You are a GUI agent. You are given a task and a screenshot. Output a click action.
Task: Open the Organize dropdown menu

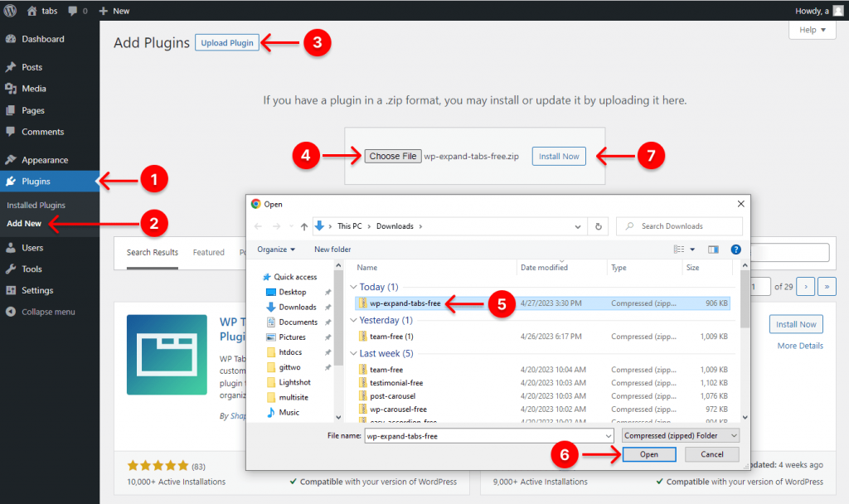pos(276,249)
